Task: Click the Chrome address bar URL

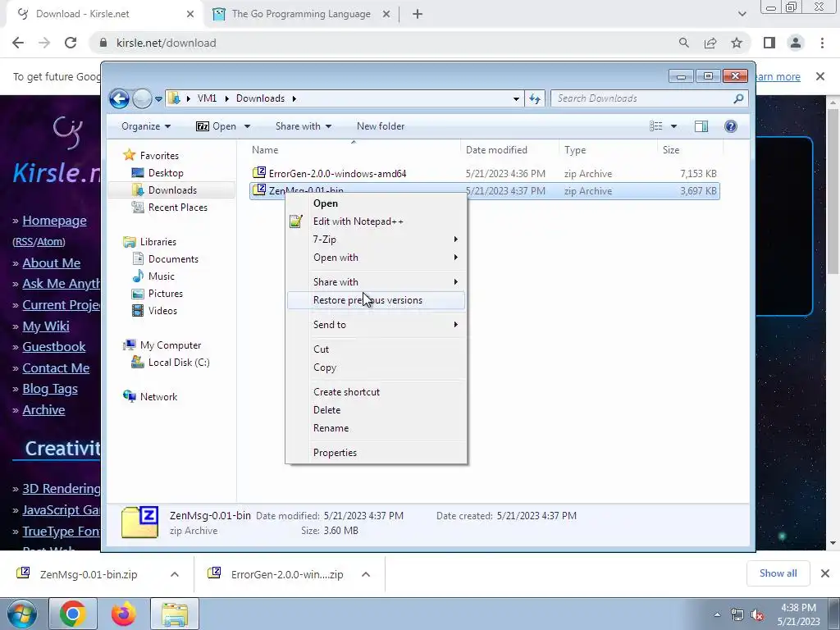Action: pyautogui.click(x=166, y=43)
